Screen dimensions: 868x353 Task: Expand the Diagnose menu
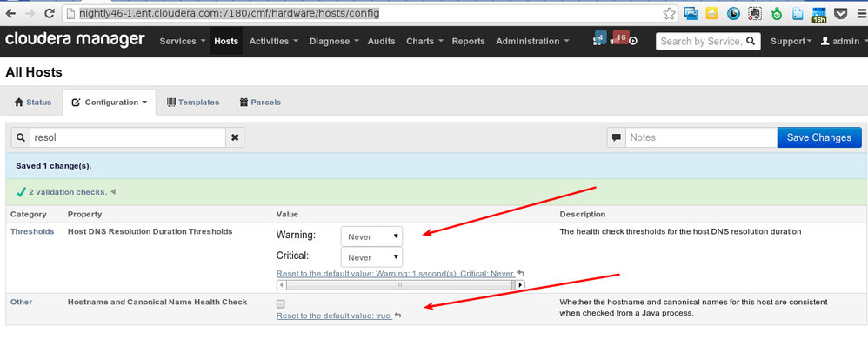pos(334,41)
